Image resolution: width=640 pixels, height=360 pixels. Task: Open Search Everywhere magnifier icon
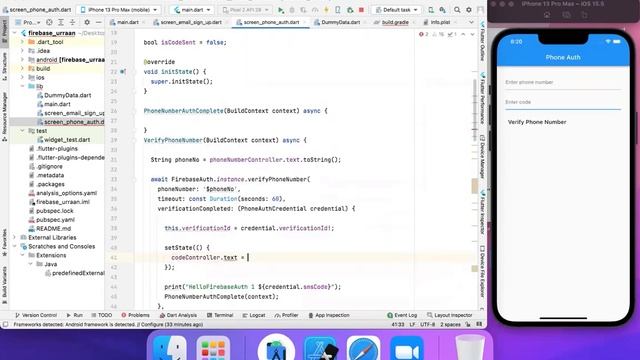point(457,10)
